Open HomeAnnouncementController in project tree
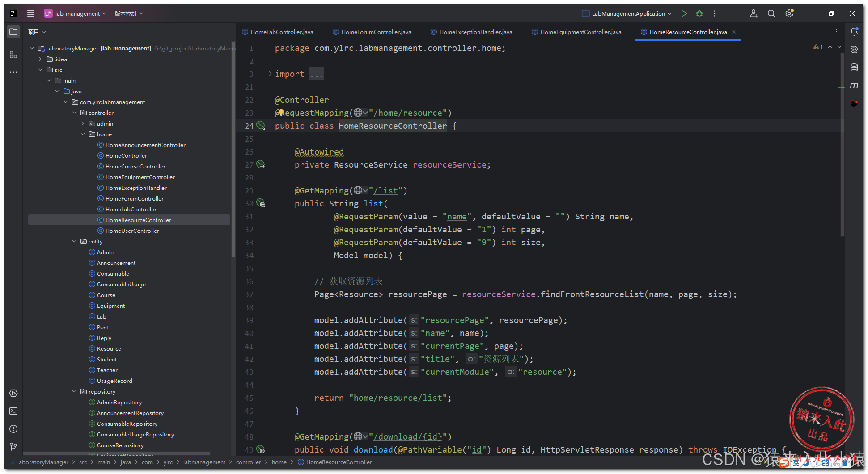868x474 pixels. (145, 145)
